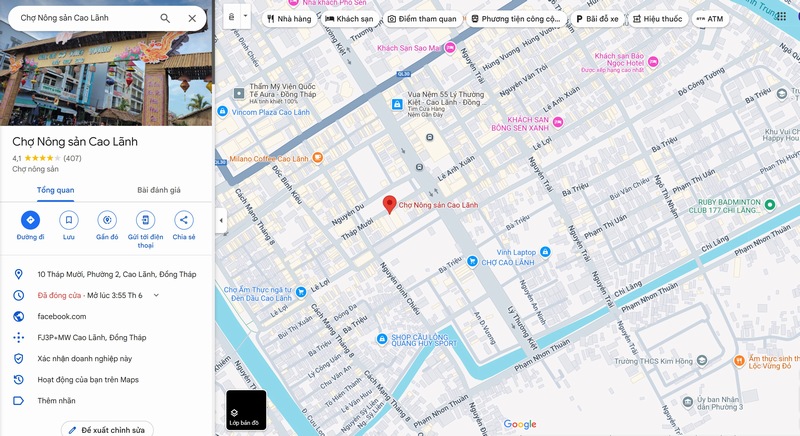Click the Đề xuất chỉnh sửa button
The width and height of the screenshot is (800, 436).
click(107, 430)
